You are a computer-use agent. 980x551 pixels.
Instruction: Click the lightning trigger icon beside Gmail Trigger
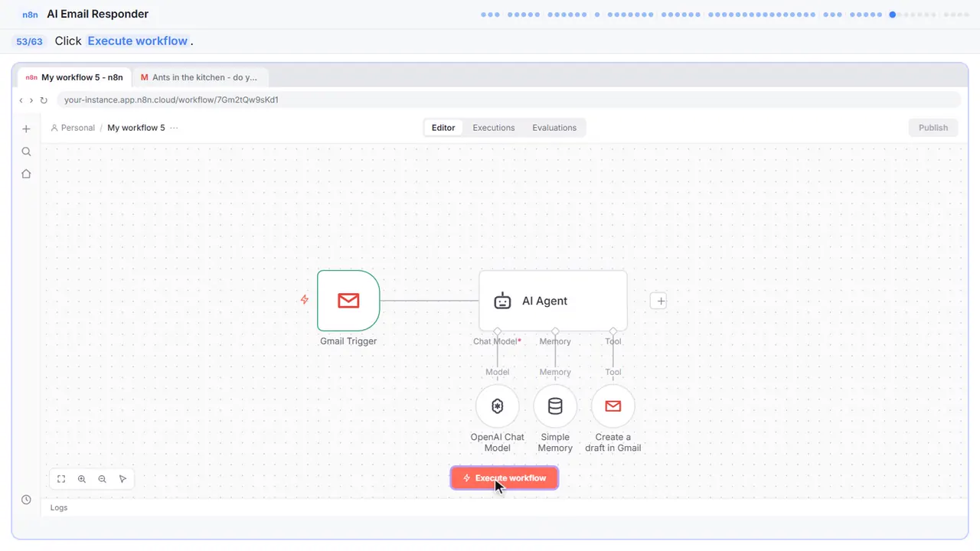coord(305,300)
